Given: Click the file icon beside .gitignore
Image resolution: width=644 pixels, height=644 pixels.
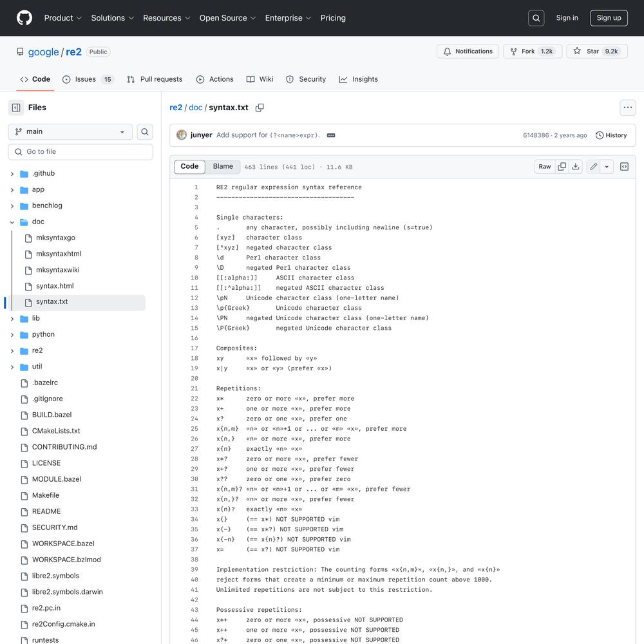Looking at the screenshot, I should pos(24,399).
